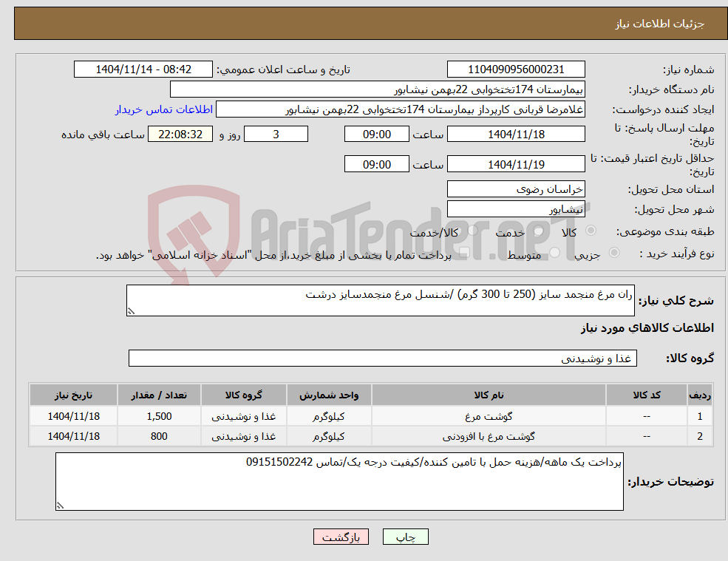The image size is (728, 561).
Task: Click the اطلاعات کالاهای مورد نیاز heading
Action: click(647, 328)
